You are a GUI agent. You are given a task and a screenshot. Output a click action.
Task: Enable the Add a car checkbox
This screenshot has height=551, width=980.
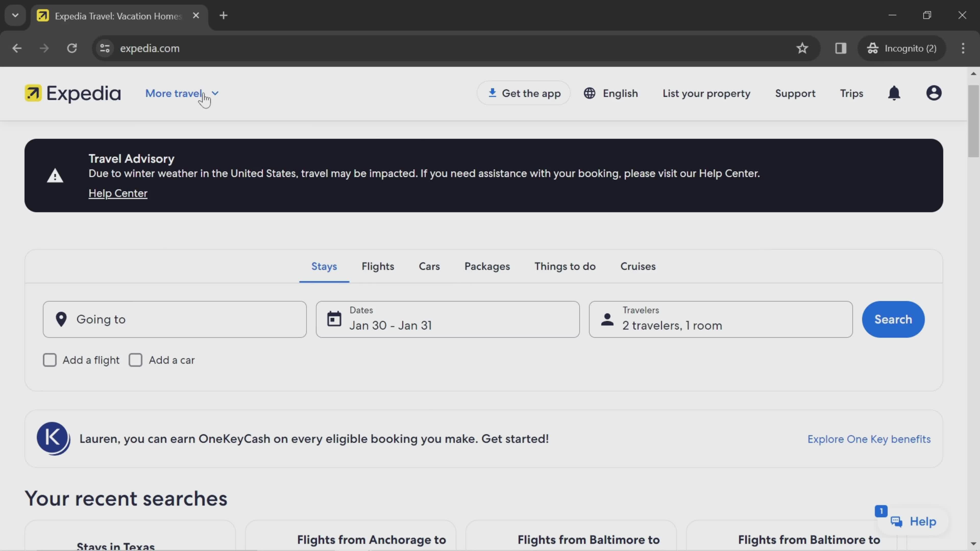(135, 359)
